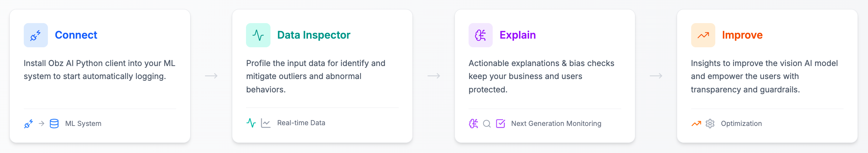Viewport: 868px width, 153px height.
Task: Click the database icon next to ML System
Action: pos(54,124)
